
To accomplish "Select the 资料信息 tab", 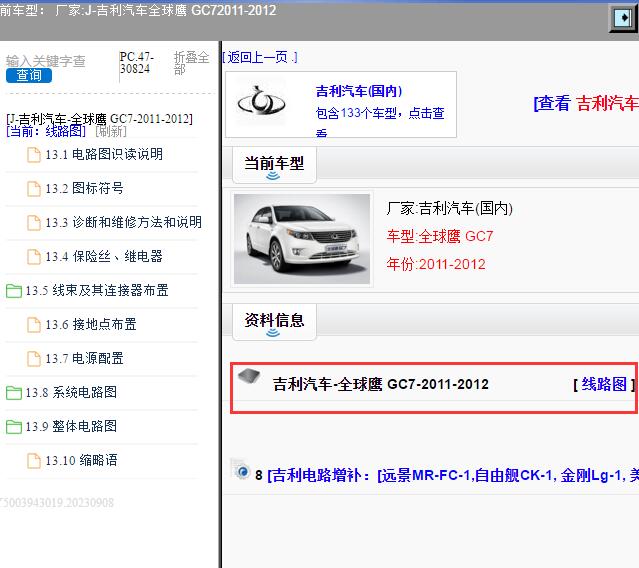I will coord(274,321).
